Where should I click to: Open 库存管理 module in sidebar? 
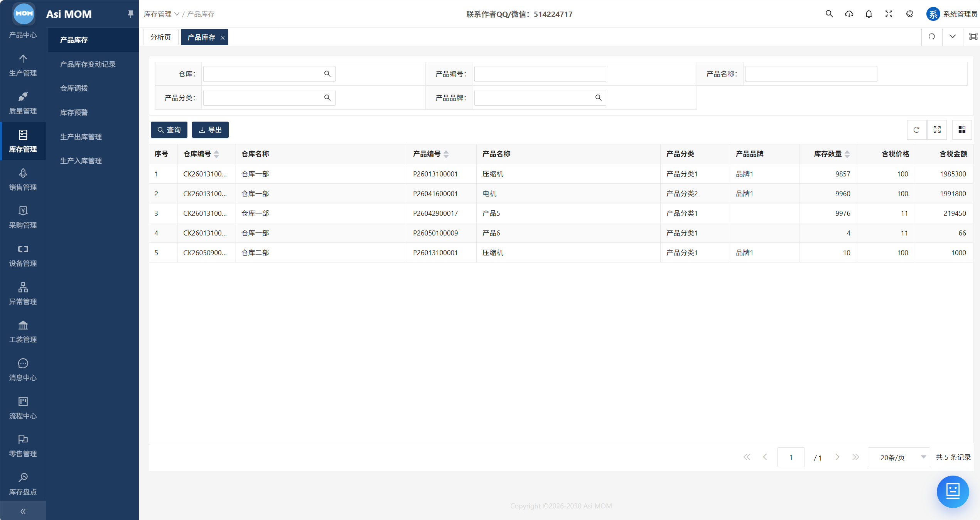tap(23, 141)
